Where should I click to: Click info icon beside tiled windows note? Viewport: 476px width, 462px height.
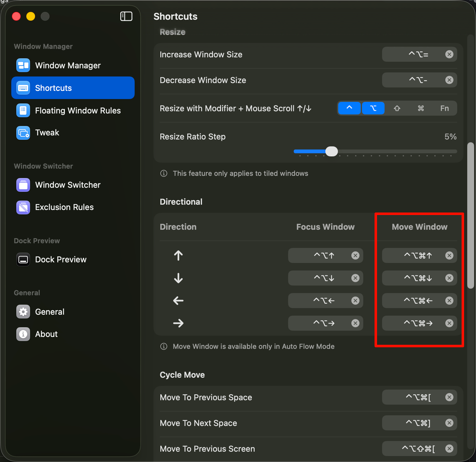click(164, 173)
